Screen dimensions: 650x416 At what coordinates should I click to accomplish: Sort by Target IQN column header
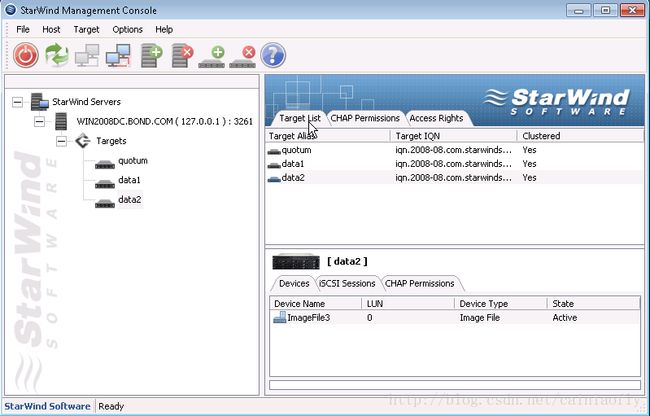point(454,136)
